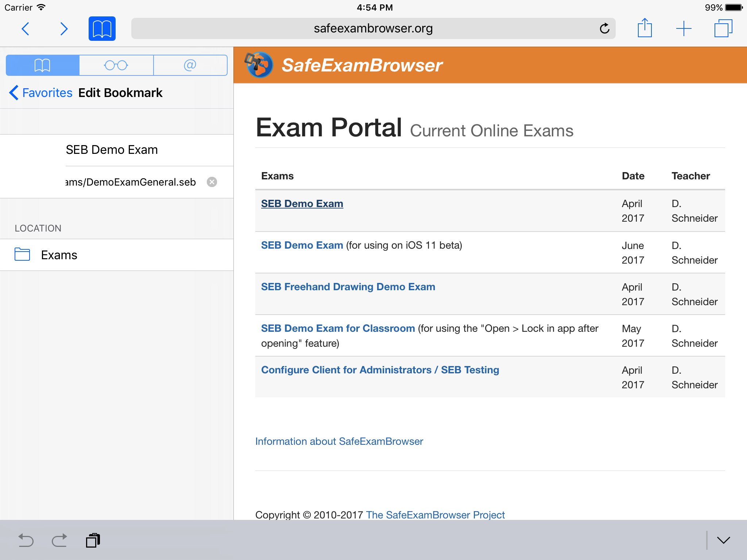Toggle the bookmarks sidebar book icon
This screenshot has height=560, width=747.
pos(102,29)
